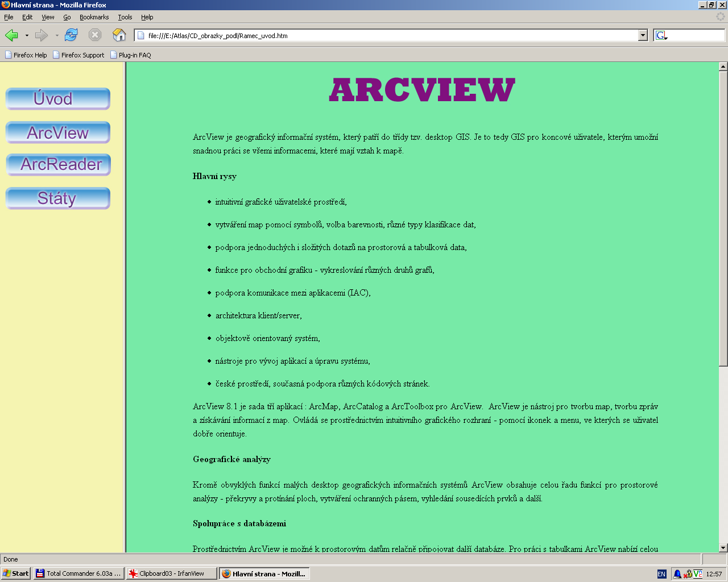Image resolution: width=728 pixels, height=582 pixels.
Task: Click the Firefox throbber activity icon
Action: [721, 17]
